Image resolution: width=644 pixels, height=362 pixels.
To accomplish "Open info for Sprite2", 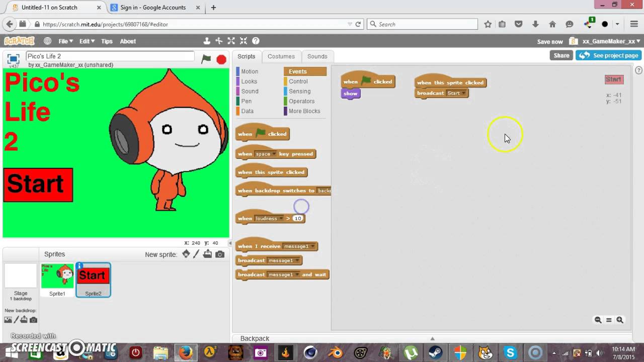I will click(x=79, y=266).
